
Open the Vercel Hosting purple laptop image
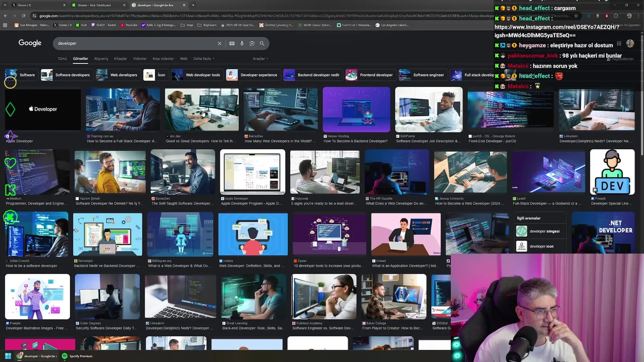point(356,110)
